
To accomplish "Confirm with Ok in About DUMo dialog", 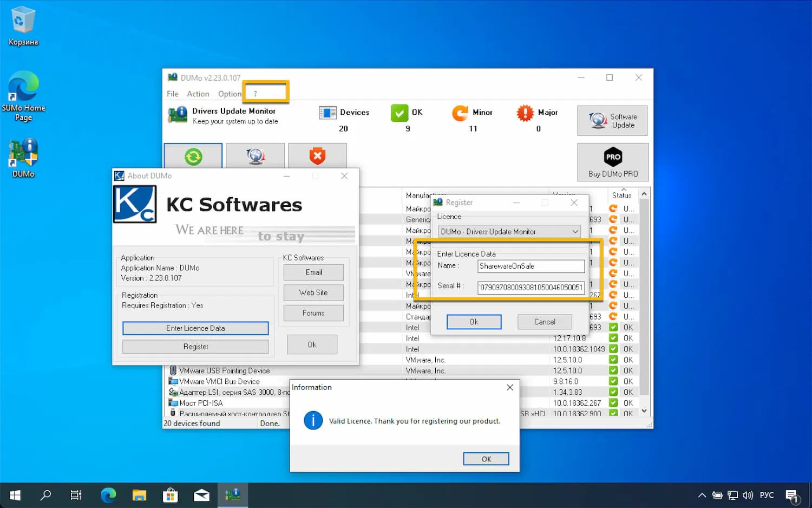I will [312, 344].
